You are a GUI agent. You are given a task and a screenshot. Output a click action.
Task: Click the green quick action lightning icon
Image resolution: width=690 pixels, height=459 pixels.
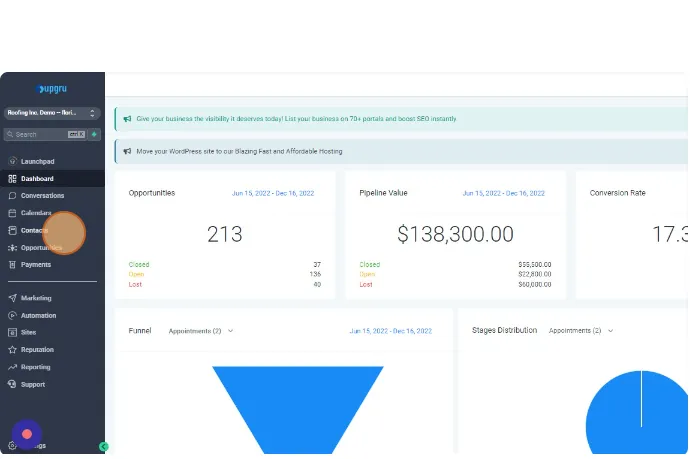point(94,134)
